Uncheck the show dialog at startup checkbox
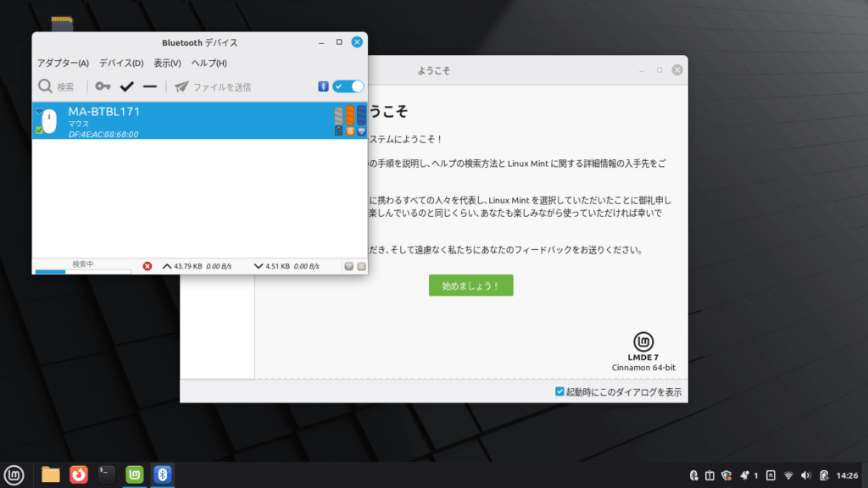This screenshot has width=868, height=488. point(559,391)
